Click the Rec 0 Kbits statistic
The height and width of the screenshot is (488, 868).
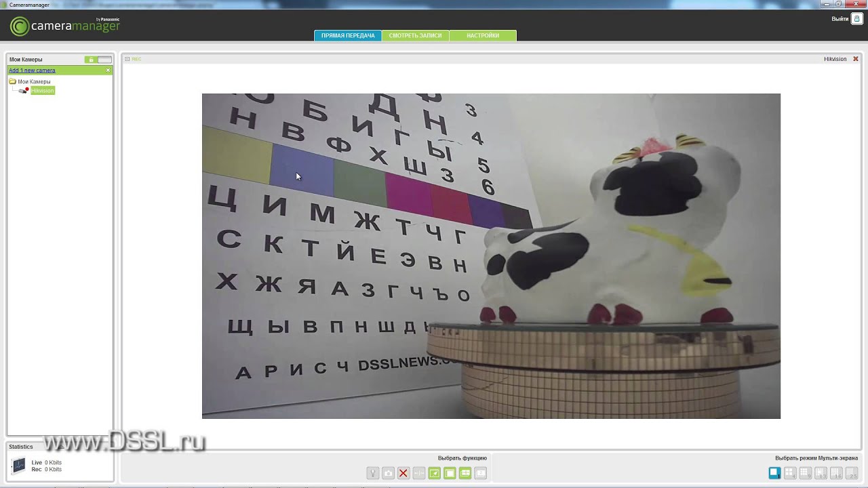coord(46,469)
